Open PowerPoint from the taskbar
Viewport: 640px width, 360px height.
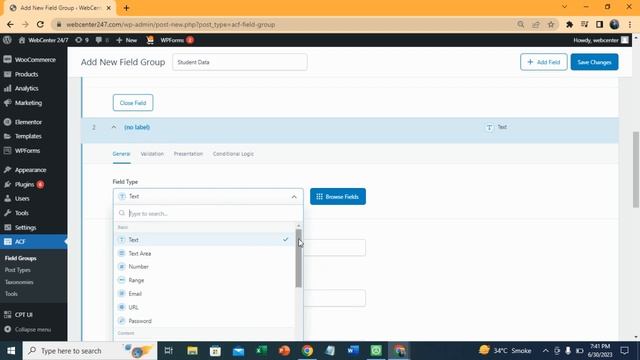coord(284,351)
